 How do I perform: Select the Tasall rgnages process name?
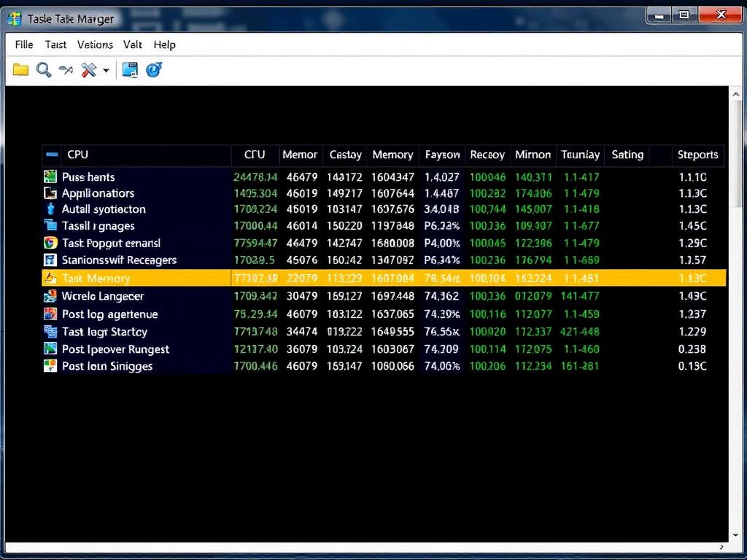98,226
